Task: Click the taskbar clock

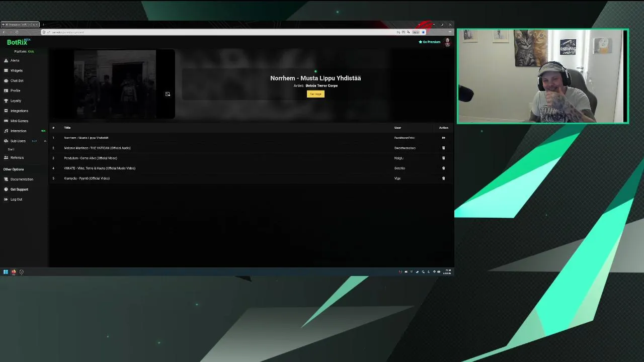Action: (447, 272)
